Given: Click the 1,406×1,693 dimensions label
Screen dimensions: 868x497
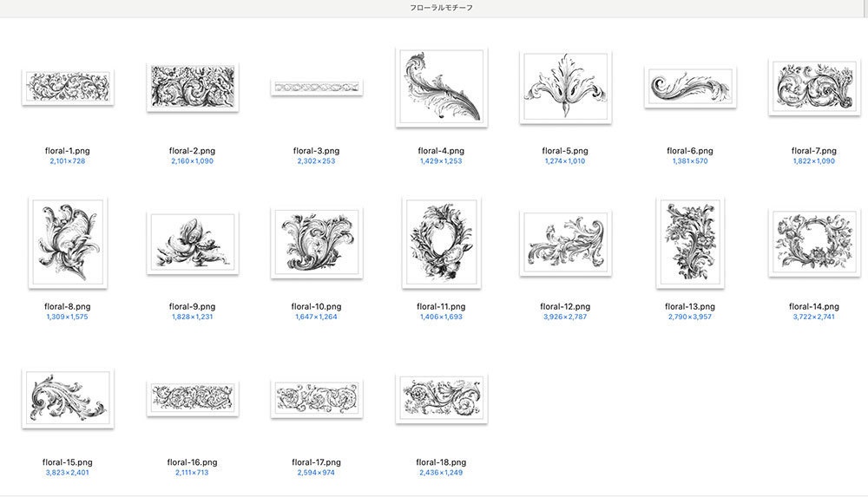Looking at the screenshot, I should pos(441,317).
